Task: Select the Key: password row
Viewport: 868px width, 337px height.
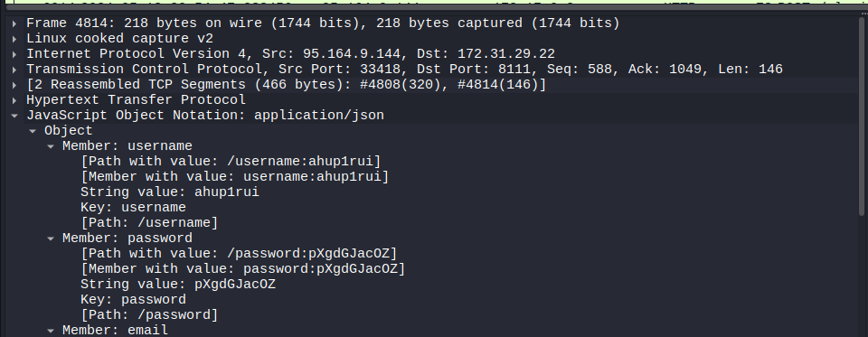Action: point(133,299)
